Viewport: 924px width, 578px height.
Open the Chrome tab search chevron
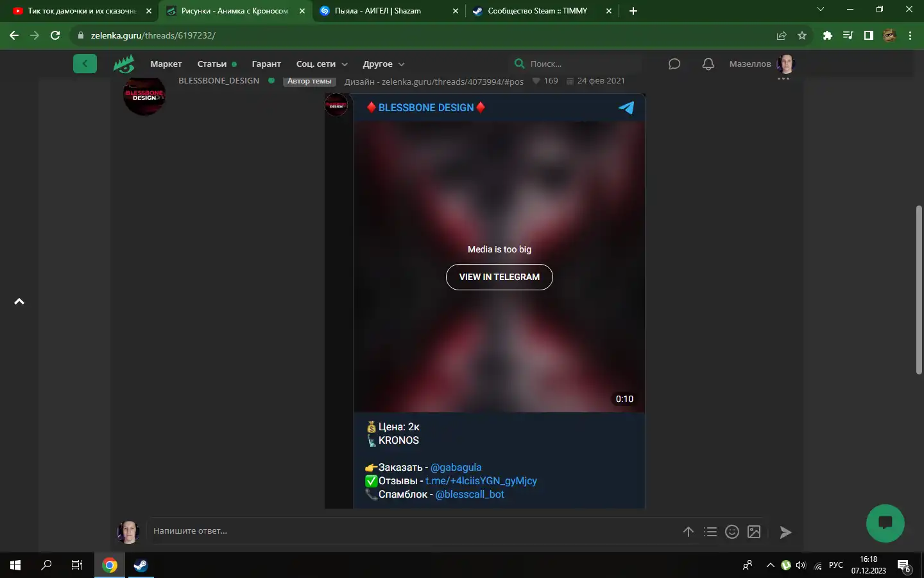tap(820, 10)
